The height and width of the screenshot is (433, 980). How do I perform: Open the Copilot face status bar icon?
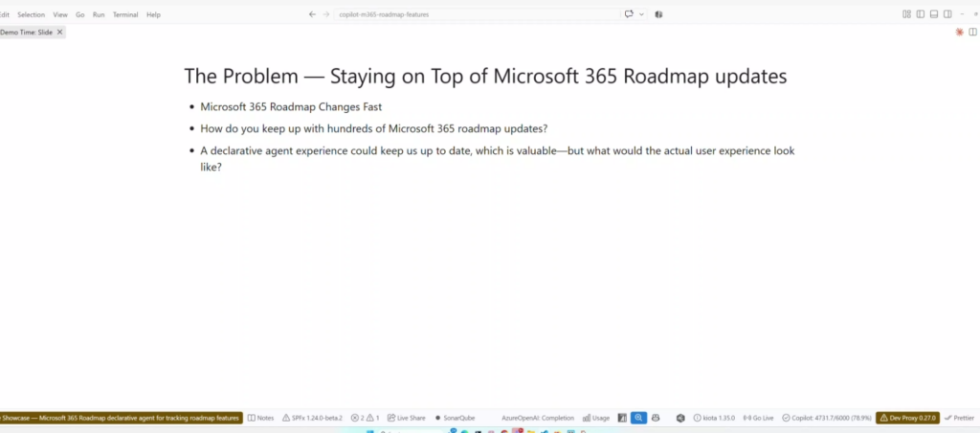click(655, 418)
